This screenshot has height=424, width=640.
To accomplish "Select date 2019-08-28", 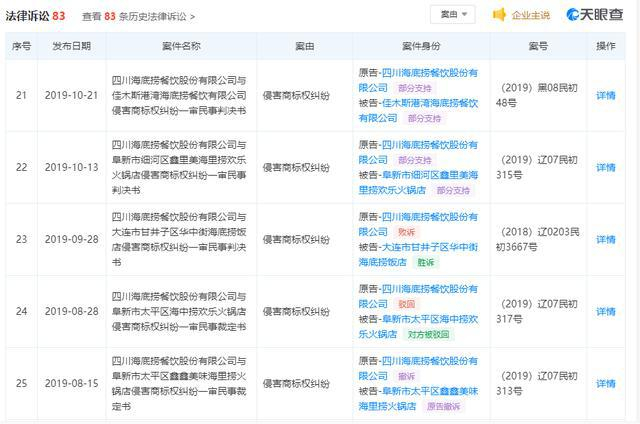I will [x=71, y=311].
